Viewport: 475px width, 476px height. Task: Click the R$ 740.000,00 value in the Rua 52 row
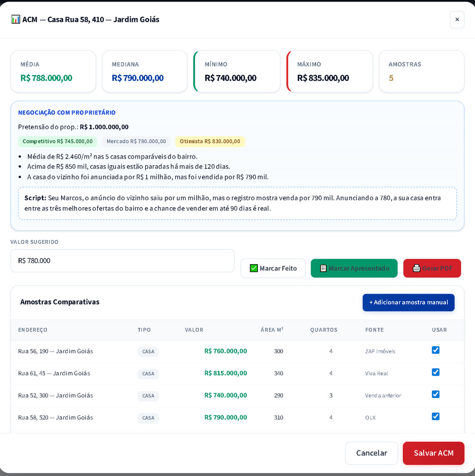tap(226, 396)
